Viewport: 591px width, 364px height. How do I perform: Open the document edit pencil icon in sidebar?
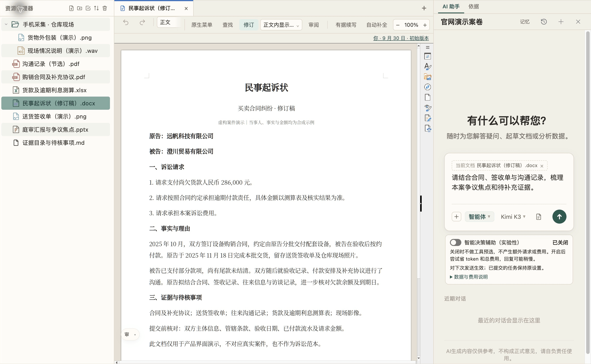(428, 118)
